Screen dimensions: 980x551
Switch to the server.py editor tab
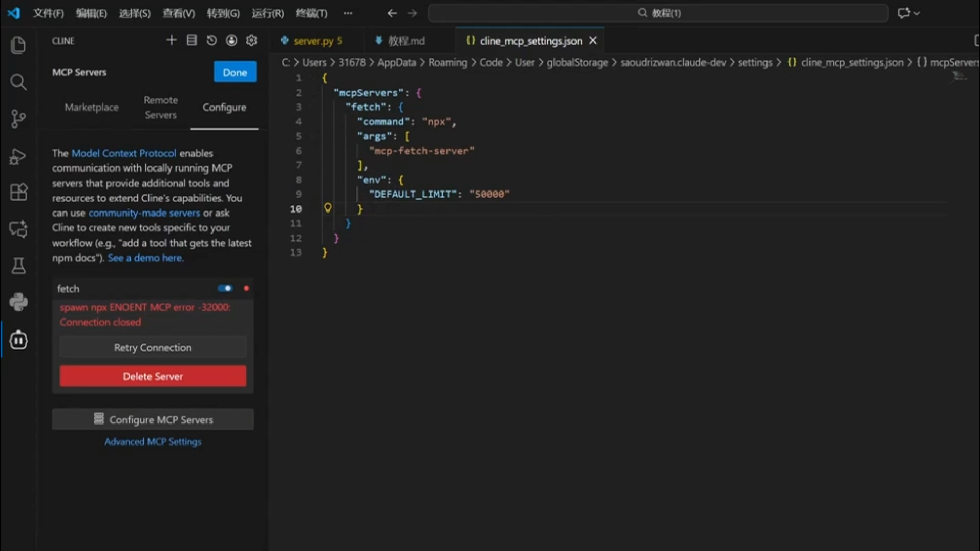pos(313,41)
